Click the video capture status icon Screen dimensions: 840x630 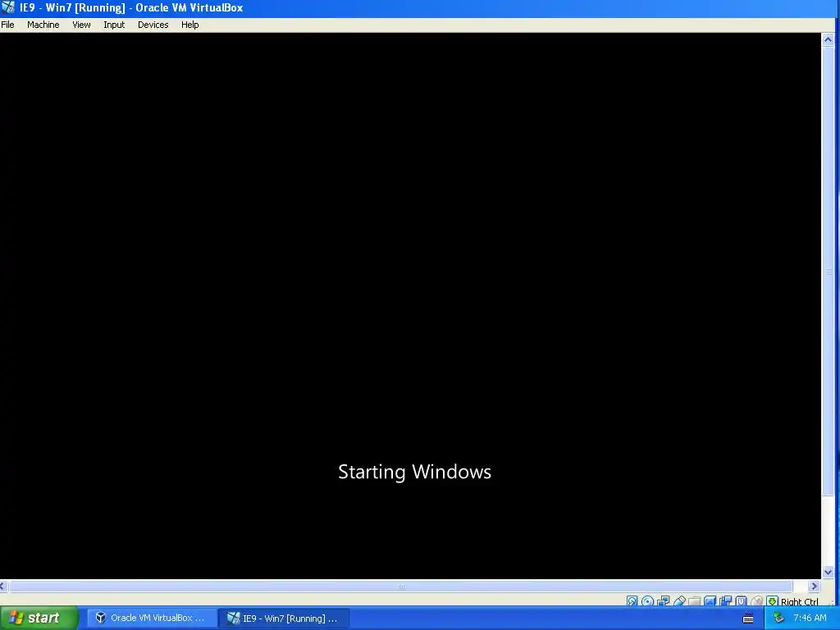coord(726,601)
